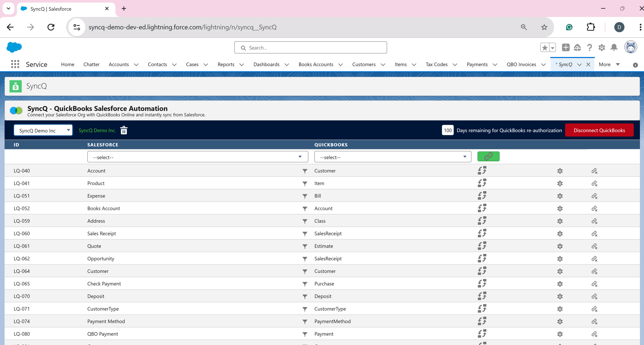Viewport: 644px width, 345px height.
Task: Open the favorites list dropdown arrow
Action: tap(553, 47)
